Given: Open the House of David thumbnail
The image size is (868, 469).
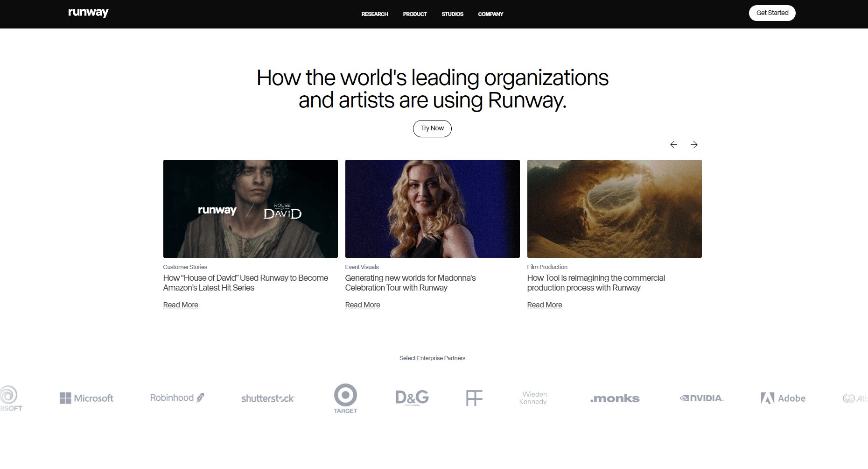Looking at the screenshot, I should [x=251, y=209].
